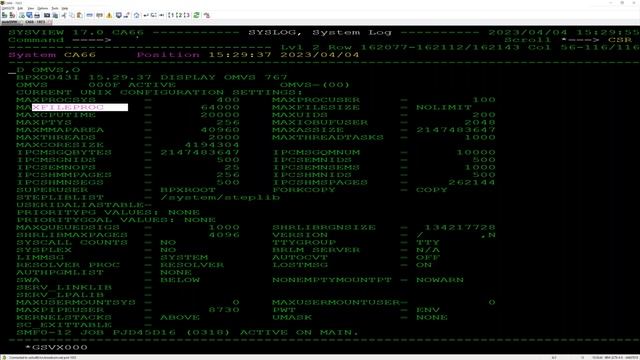Click the MAXUSERMOUNTSYS setting label
Image resolution: width=640 pixels, height=360 pixels.
(76, 302)
